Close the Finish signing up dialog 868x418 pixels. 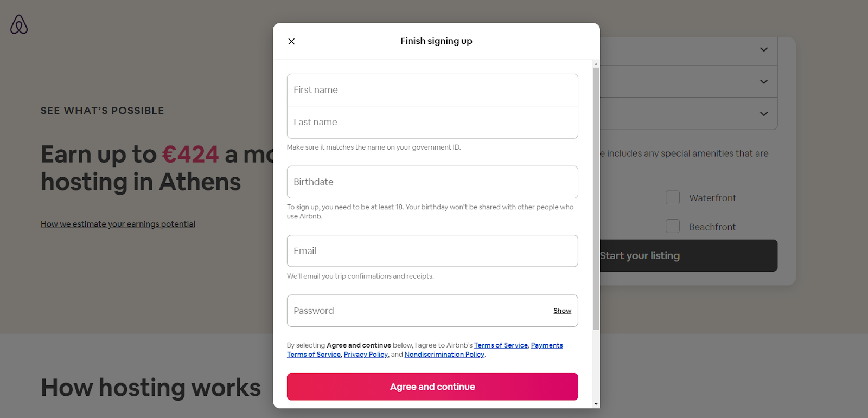tap(291, 41)
